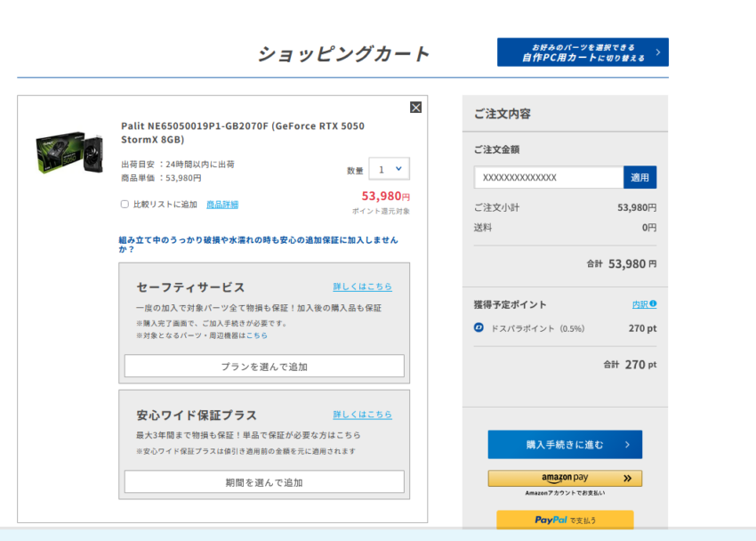The height and width of the screenshot is (541, 756).
Task: Click the ご注文内容 panel heading
Action: pyautogui.click(x=503, y=114)
